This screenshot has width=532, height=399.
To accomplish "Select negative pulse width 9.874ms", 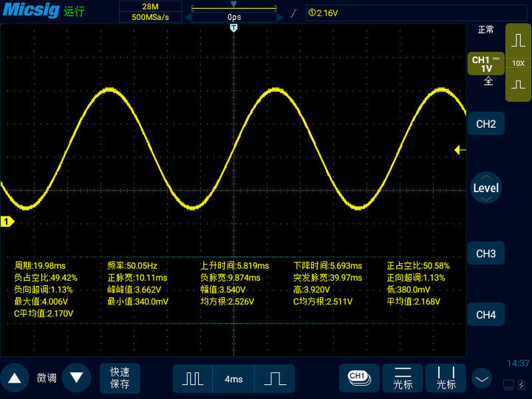I will pos(231,278).
